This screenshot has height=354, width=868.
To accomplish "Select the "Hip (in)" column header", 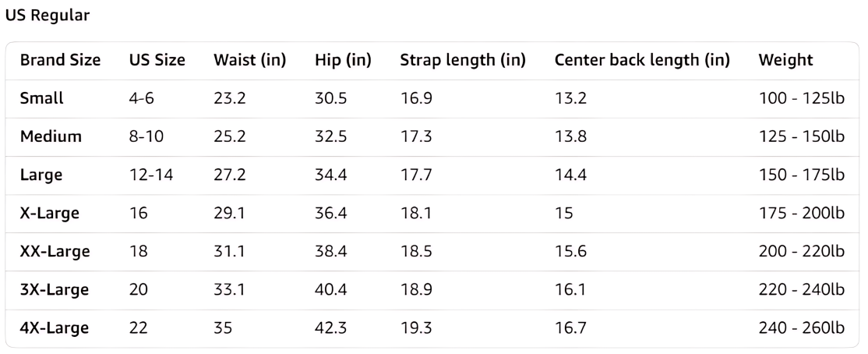I will tap(343, 60).
